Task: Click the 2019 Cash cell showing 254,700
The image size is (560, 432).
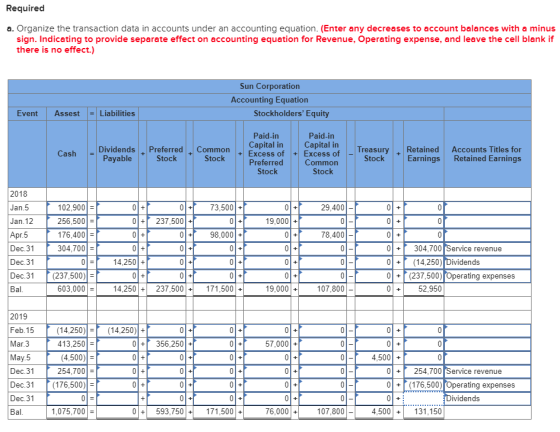Action: pyautogui.click(x=67, y=371)
